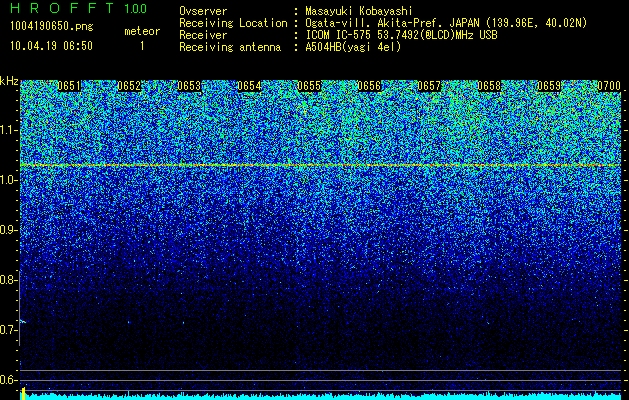Screen dimensions: 629x400
Task: Click the 0700 time marker
Action: (609, 86)
